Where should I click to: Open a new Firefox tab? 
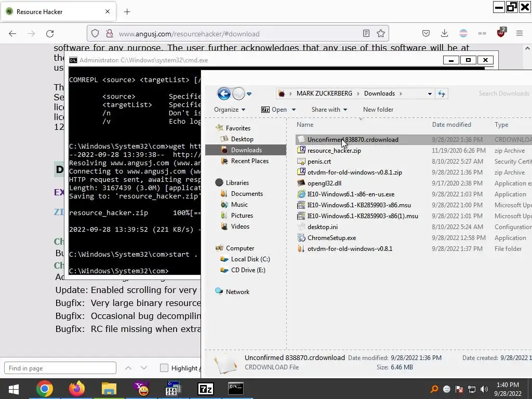click(127, 12)
